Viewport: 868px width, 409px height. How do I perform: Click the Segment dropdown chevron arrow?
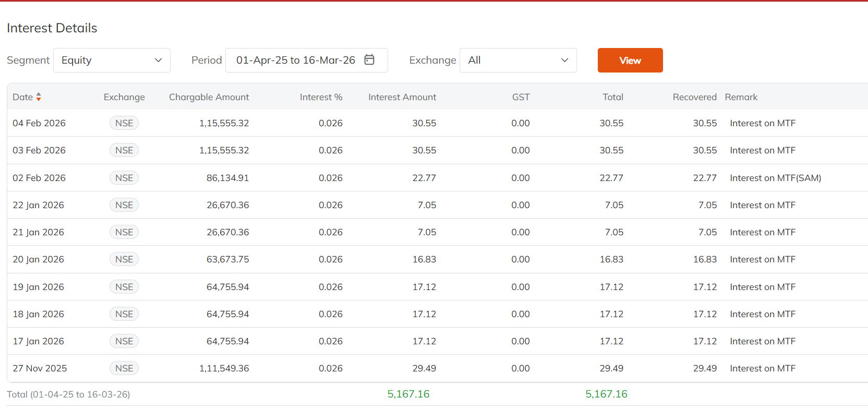(x=158, y=61)
